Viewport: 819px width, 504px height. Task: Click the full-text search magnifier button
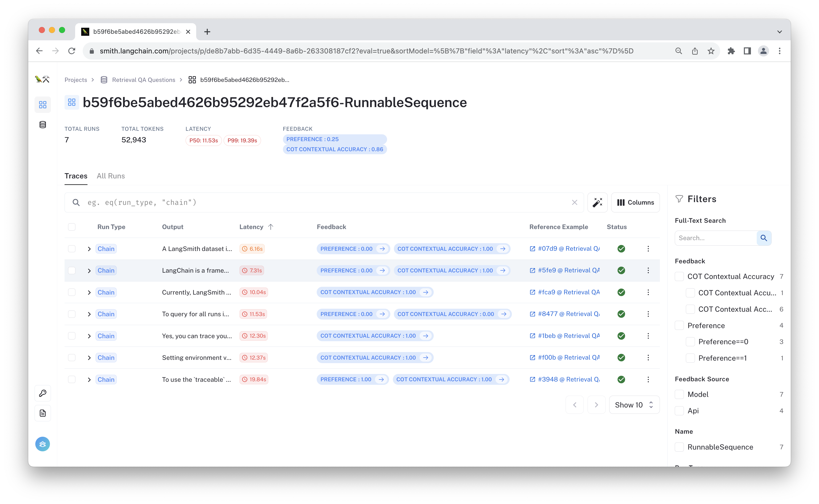(764, 238)
